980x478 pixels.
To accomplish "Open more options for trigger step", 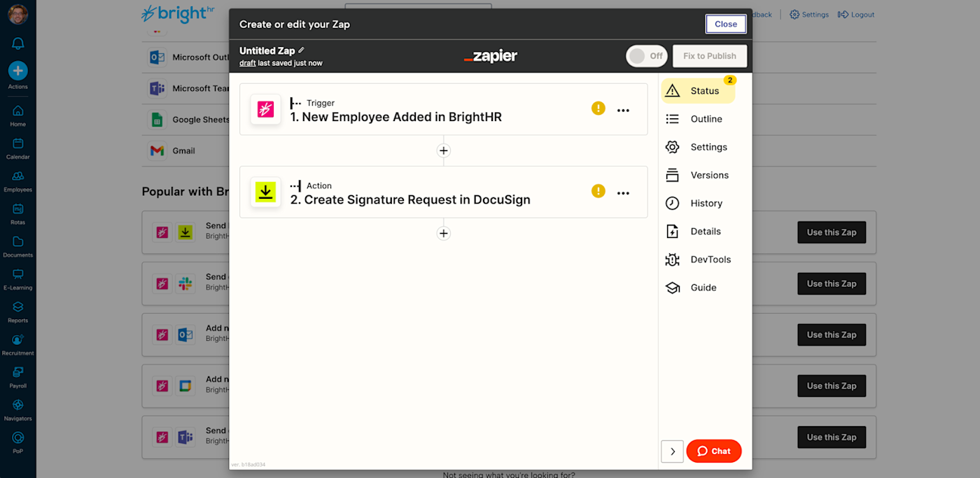I will 623,110.
